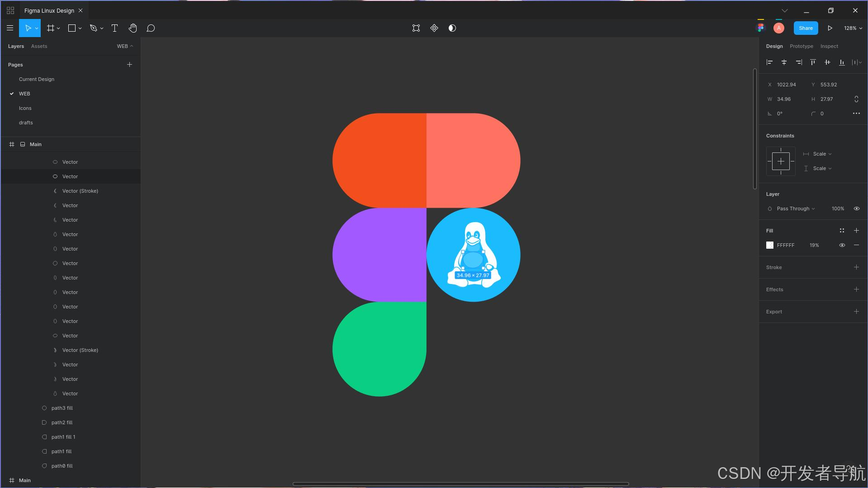Click Align horizontal centers icon
The image size is (868, 488).
[x=784, y=62]
